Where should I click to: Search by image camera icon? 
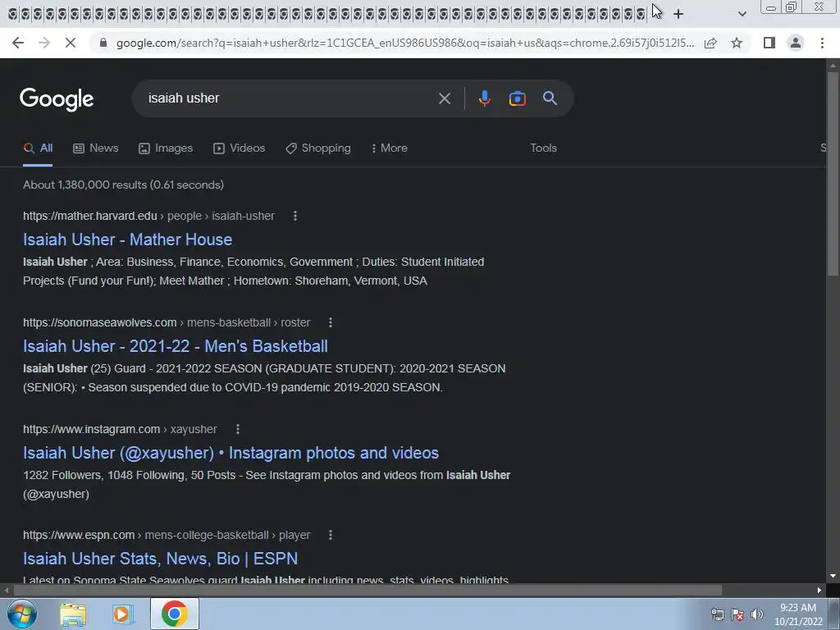[517, 98]
